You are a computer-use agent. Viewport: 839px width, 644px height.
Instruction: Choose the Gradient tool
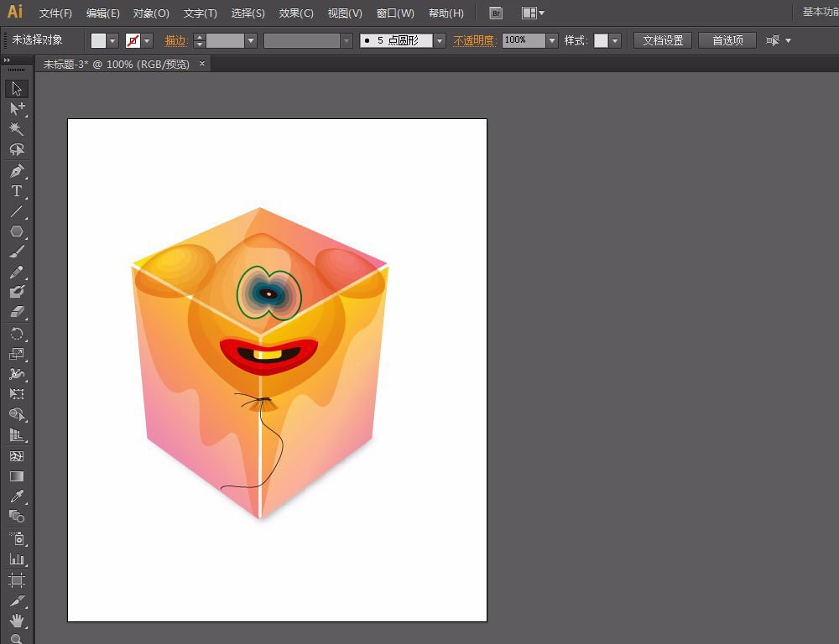pyautogui.click(x=17, y=476)
